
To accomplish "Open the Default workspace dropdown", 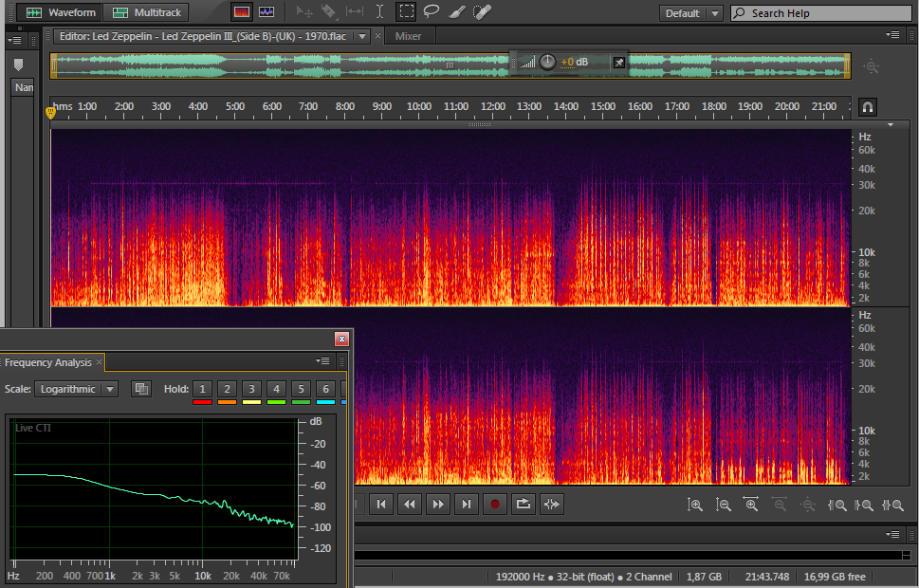I will [691, 13].
